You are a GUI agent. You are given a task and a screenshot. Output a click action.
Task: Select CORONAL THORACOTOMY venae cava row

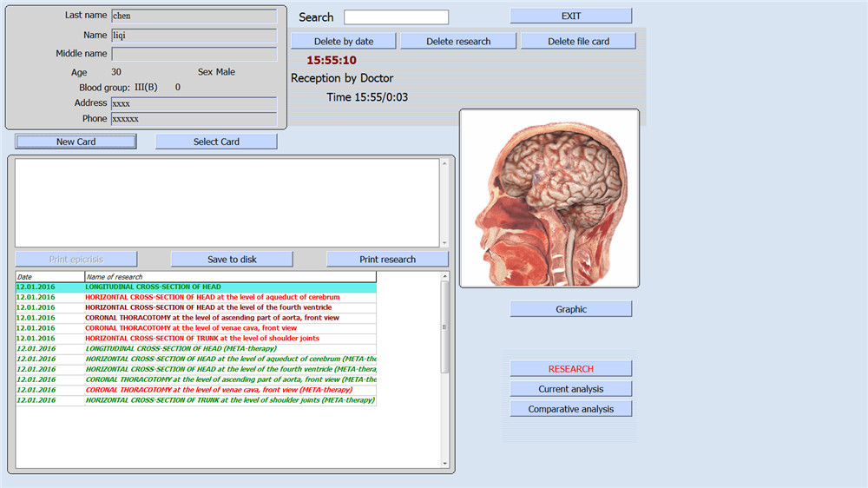(196, 328)
